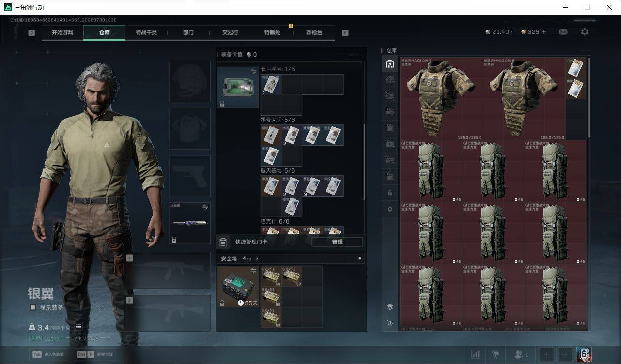Viewport: 621px width, 364px height.
Task: Click the key card list scrollbar
Action: [x=364, y=162]
